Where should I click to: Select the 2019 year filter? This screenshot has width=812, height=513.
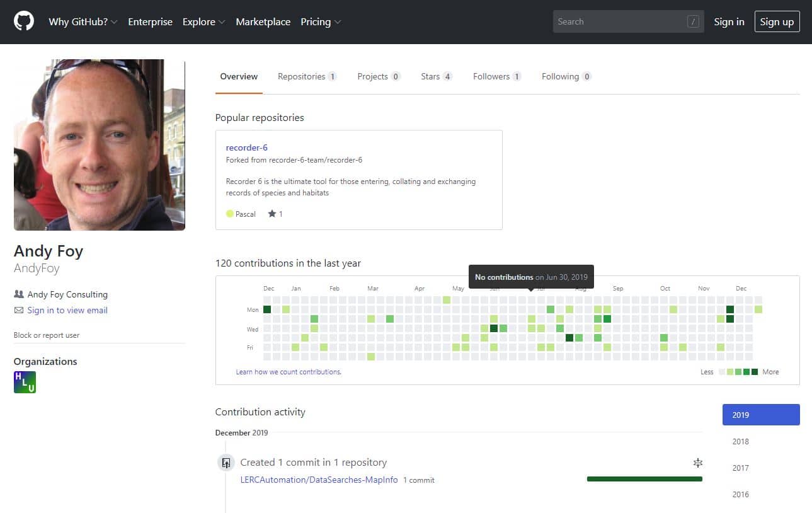tap(761, 415)
